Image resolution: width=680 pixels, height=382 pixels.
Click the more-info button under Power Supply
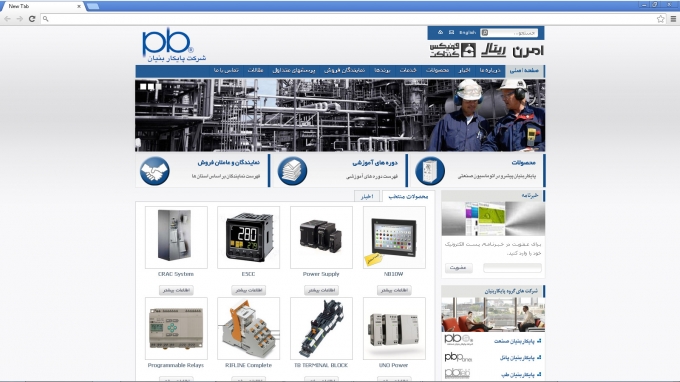click(321, 290)
